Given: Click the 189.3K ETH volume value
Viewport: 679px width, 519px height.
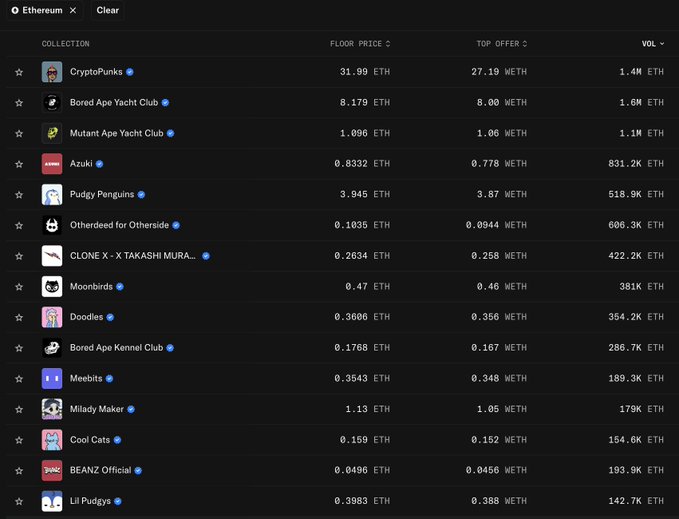Looking at the screenshot, I should point(636,378).
